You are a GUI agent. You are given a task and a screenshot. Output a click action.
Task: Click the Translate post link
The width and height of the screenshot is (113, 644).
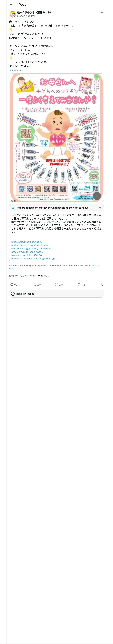tap(16, 70)
